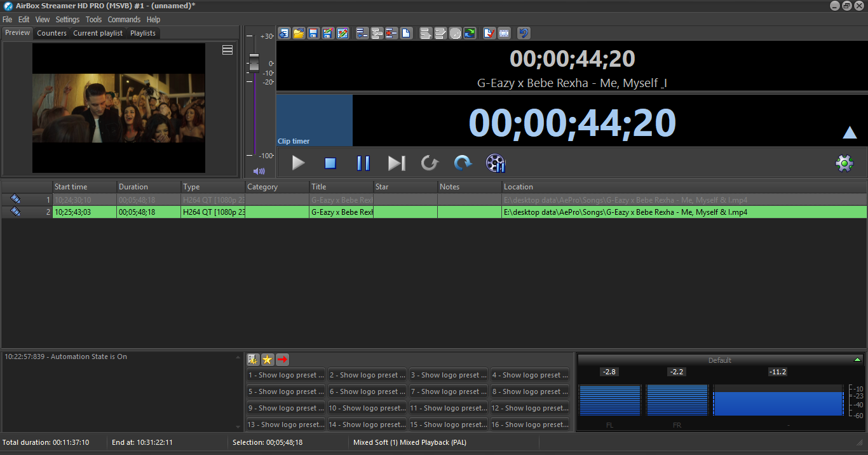Click the blue left-arrow playlist rows icon
The height and width of the screenshot is (455, 868).
pos(362,33)
